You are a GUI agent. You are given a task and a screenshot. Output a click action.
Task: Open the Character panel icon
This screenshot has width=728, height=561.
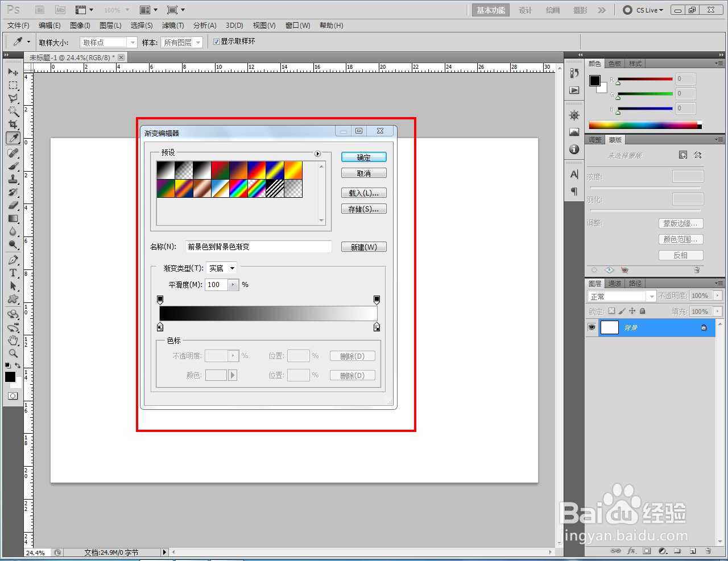574,174
